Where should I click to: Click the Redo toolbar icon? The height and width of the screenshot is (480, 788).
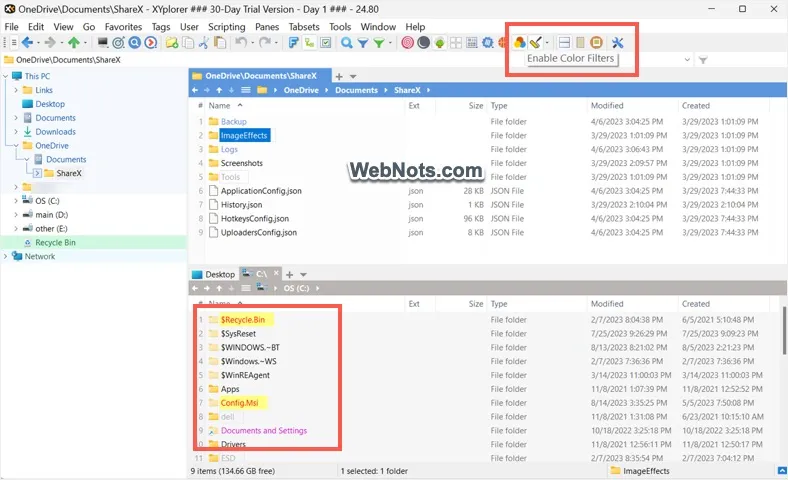(x=265, y=43)
